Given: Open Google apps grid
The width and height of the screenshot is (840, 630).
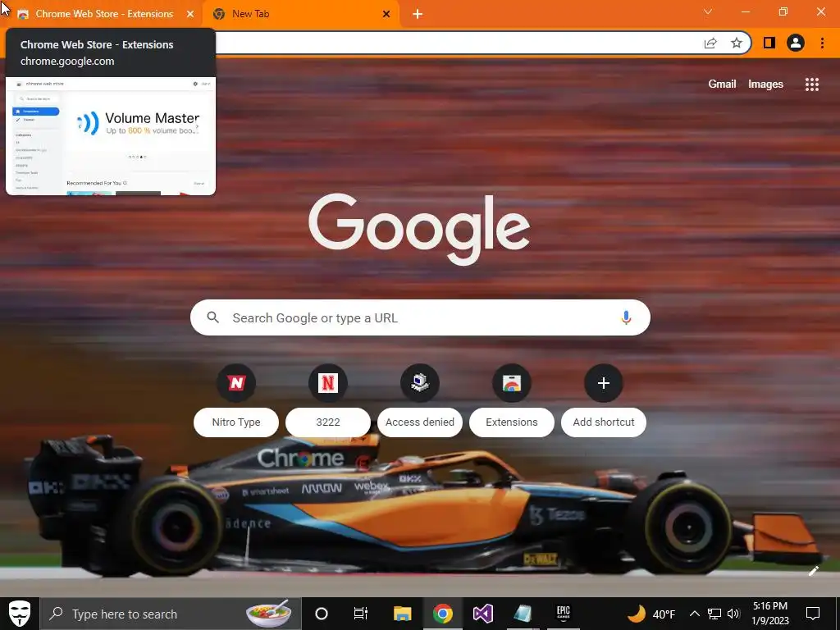Looking at the screenshot, I should tap(811, 84).
